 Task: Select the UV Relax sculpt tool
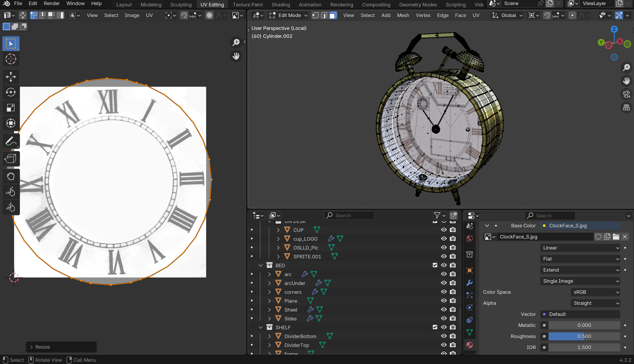point(11,192)
